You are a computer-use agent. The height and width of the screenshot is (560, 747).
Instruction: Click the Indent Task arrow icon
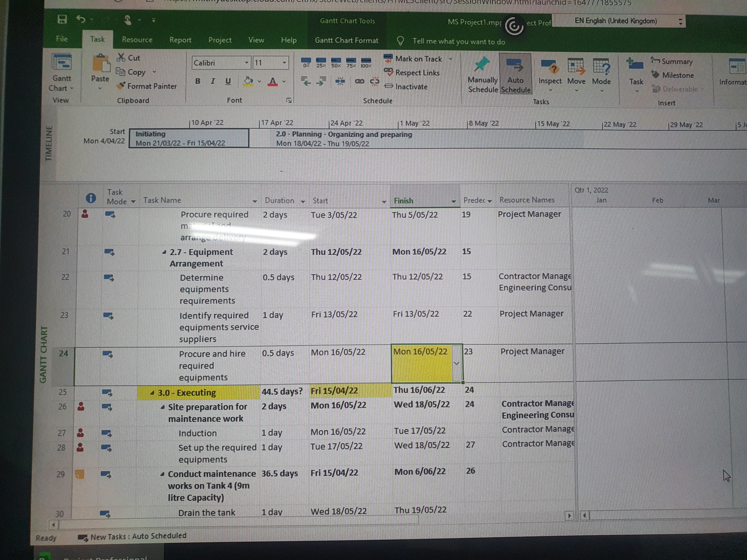321,81
